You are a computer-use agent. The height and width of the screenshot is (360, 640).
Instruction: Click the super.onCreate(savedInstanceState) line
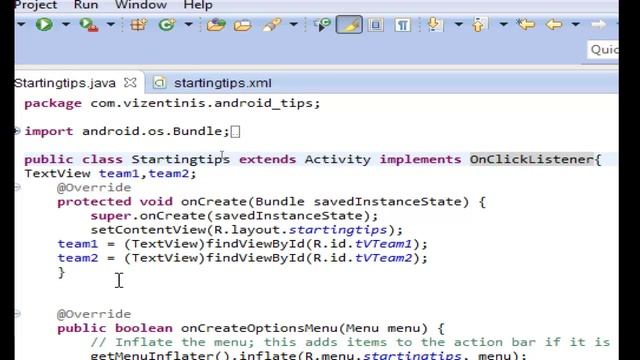coord(234,216)
